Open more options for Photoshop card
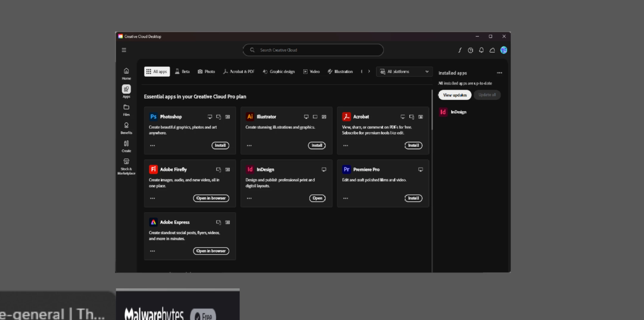This screenshot has height=320, width=644. (152, 146)
